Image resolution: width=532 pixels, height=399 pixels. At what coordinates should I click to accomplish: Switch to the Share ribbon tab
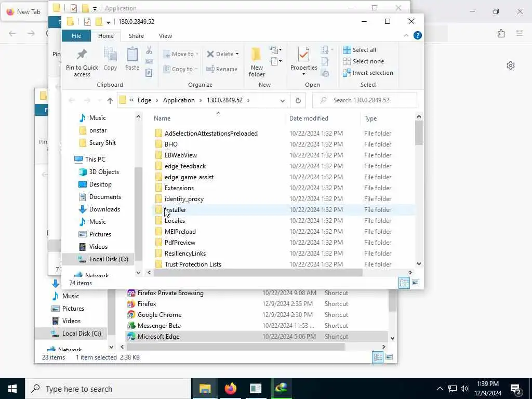pos(136,36)
